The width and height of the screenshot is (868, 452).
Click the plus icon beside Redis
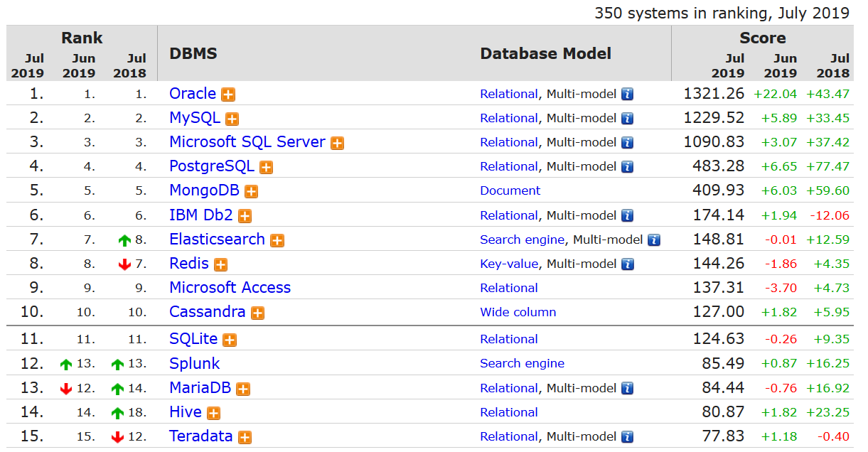point(221,264)
